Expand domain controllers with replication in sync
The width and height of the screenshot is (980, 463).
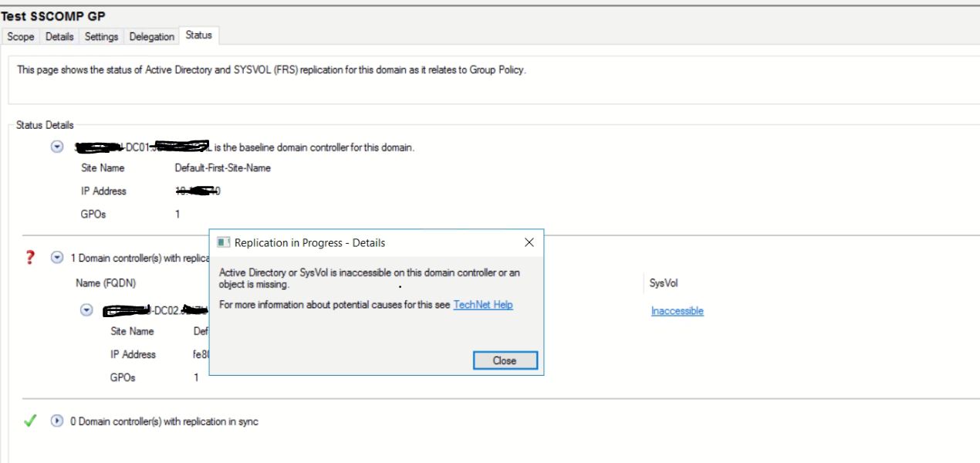click(x=56, y=421)
